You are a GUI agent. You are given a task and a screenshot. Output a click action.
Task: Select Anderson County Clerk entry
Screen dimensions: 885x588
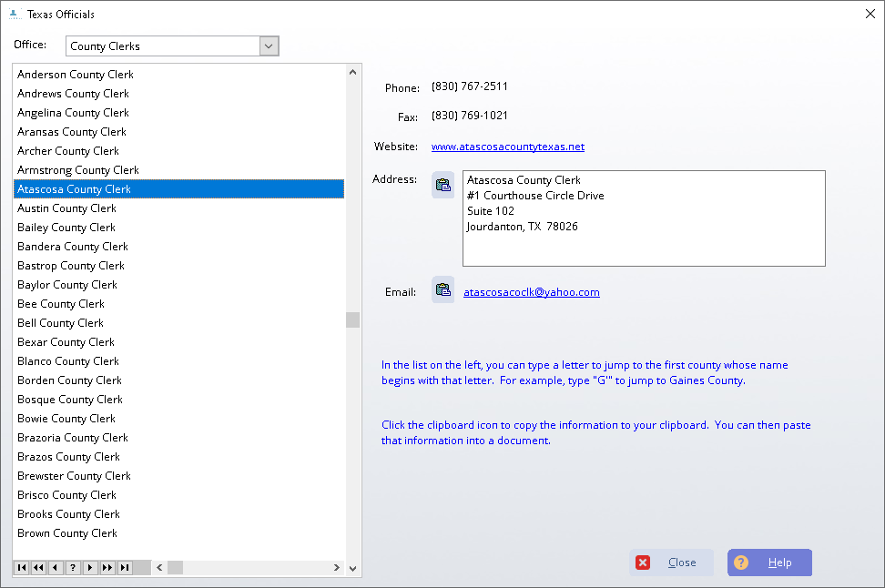click(x=75, y=75)
